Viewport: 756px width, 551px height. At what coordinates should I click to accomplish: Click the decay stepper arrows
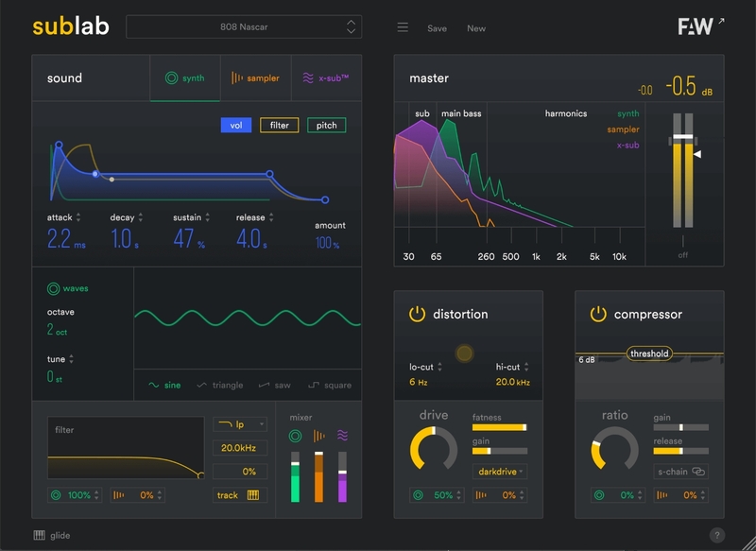click(x=140, y=217)
